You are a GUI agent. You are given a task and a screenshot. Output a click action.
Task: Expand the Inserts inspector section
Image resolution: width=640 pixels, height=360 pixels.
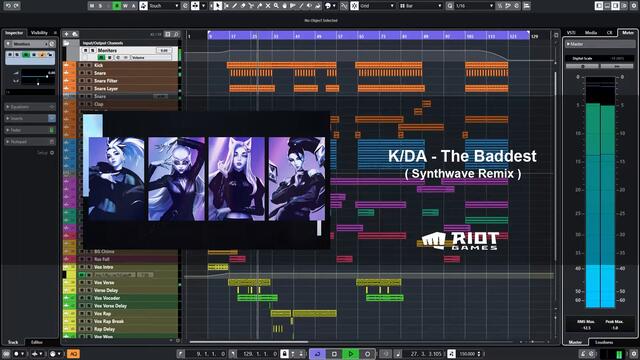30,118
